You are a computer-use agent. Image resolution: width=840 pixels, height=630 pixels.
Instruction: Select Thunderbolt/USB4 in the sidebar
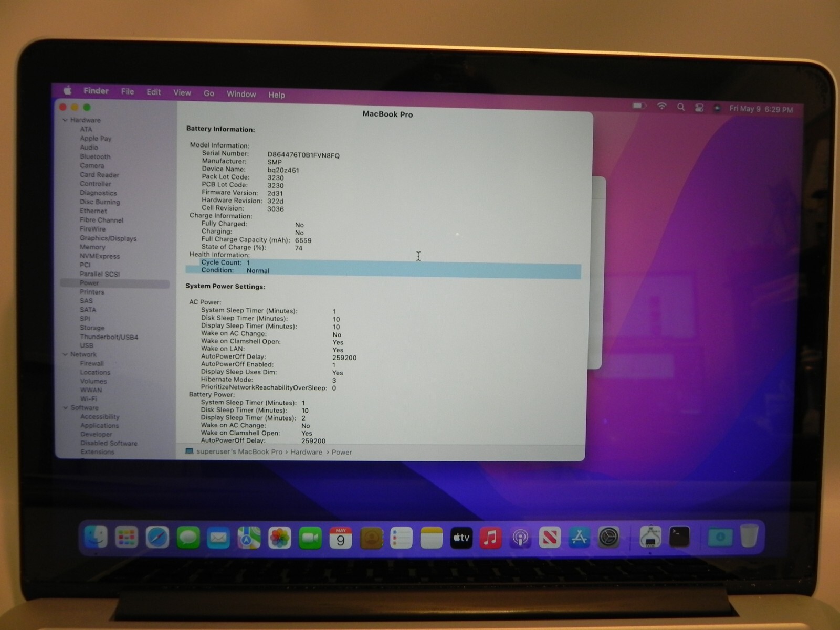[x=109, y=337]
